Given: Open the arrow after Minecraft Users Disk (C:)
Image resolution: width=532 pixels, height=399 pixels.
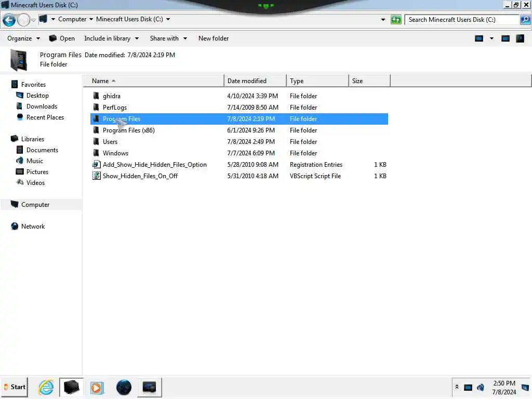Looking at the screenshot, I should [x=168, y=19].
